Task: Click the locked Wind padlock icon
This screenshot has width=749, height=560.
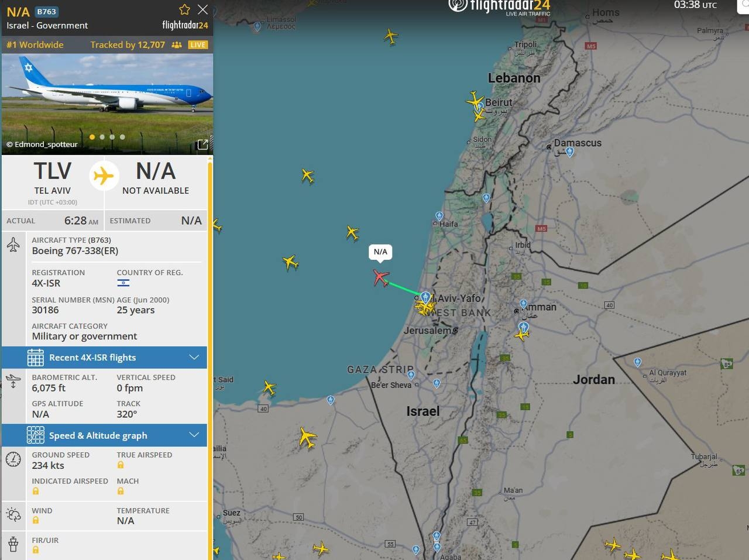Action: 36,520
